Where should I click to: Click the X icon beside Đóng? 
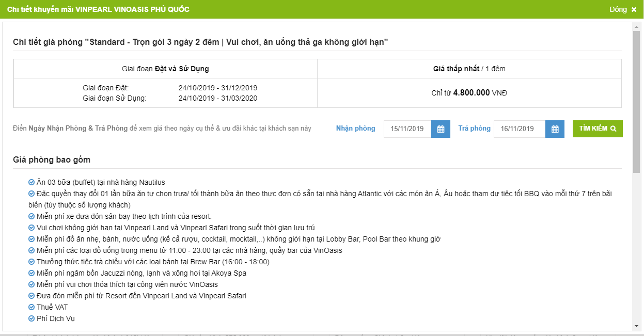point(634,10)
